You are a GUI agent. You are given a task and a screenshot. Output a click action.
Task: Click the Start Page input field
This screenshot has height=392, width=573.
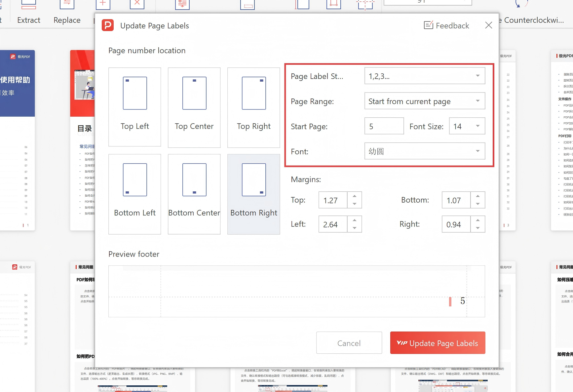click(384, 126)
